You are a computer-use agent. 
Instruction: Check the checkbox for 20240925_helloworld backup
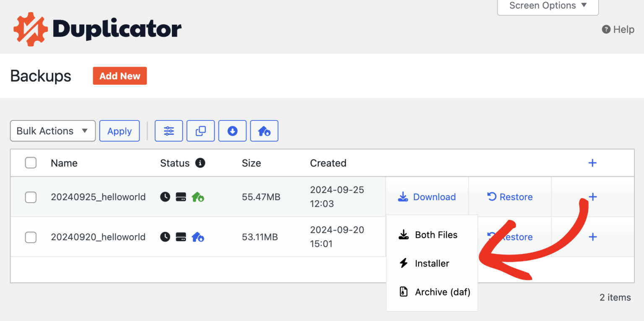(x=31, y=197)
